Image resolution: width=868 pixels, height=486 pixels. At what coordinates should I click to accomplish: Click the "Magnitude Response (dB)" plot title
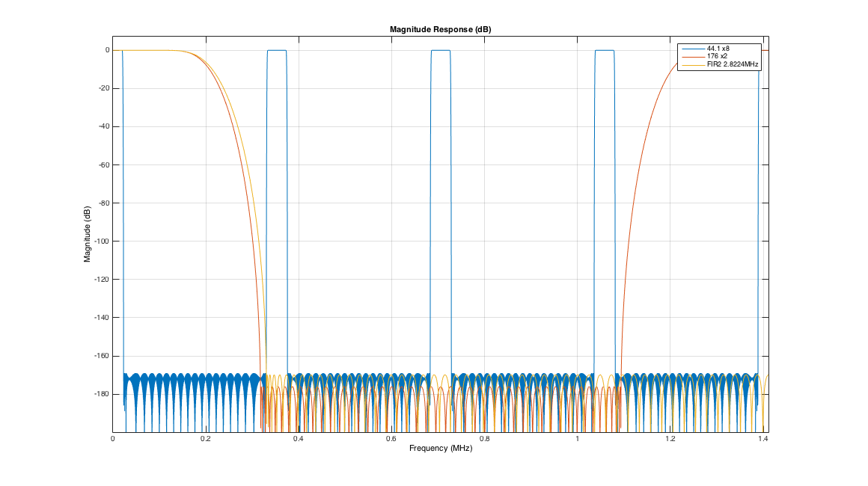(x=440, y=29)
